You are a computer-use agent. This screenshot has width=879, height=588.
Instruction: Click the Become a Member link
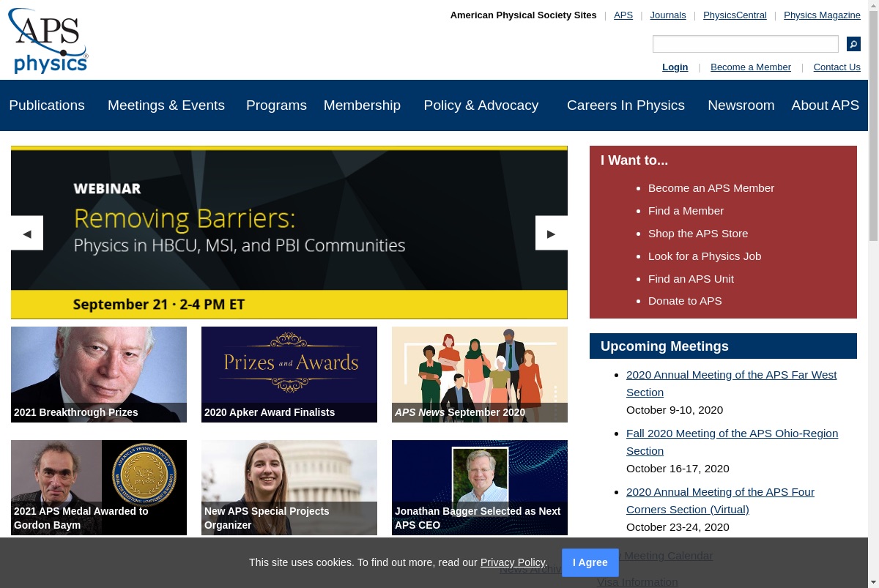click(751, 67)
